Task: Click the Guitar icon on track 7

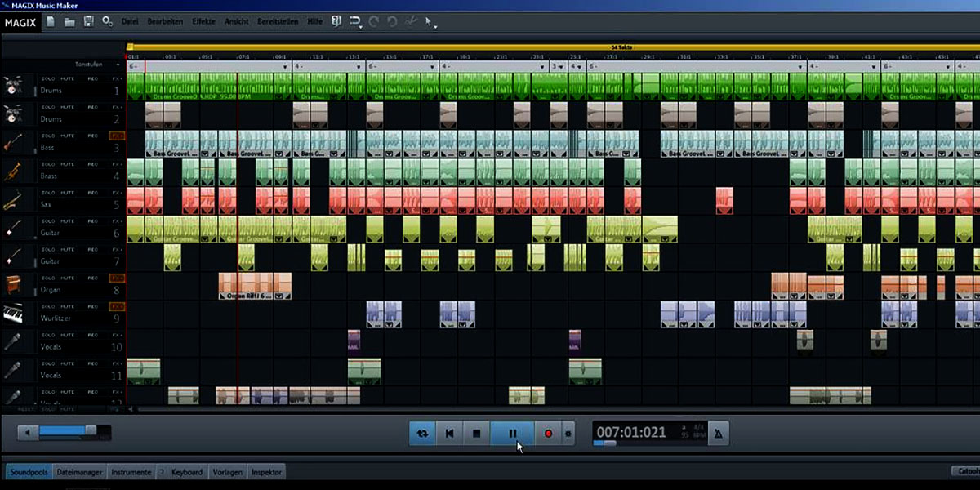Action: click(x=12, y=257)
